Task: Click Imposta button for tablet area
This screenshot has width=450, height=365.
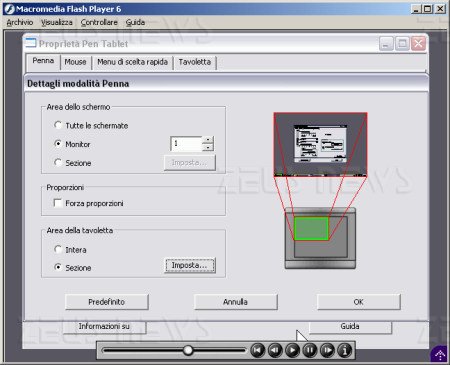Action: point(190,266)
